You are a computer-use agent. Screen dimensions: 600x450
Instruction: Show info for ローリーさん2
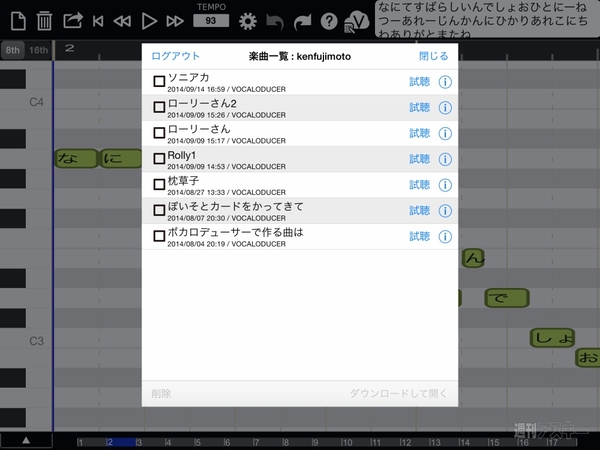(445, 108)
